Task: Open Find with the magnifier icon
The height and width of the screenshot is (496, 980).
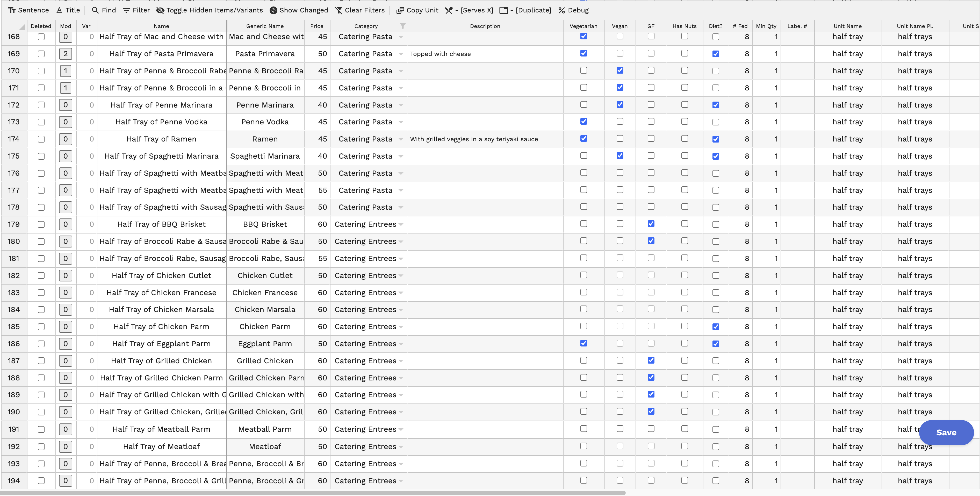Action: pos(95,10)
